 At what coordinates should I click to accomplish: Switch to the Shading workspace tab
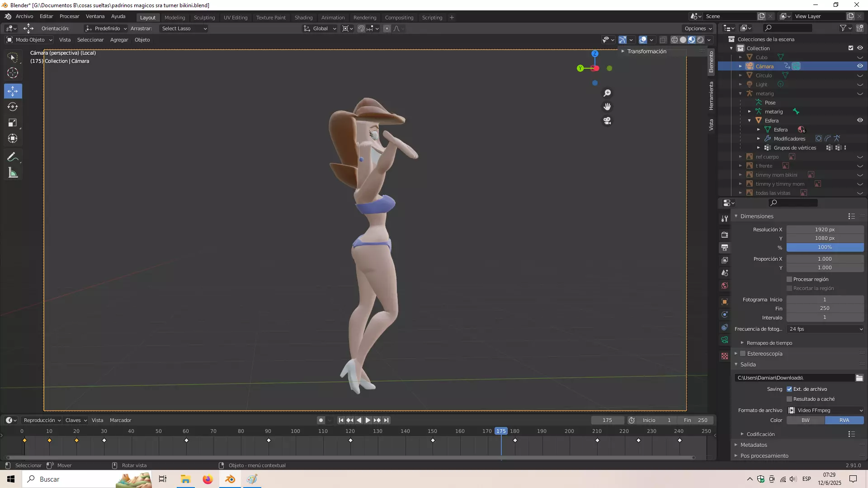303,18
